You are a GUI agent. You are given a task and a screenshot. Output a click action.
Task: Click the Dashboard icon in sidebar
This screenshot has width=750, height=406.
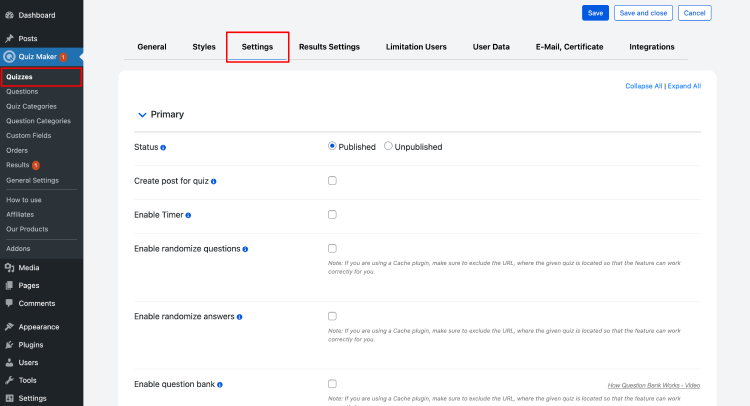(9, 15)
